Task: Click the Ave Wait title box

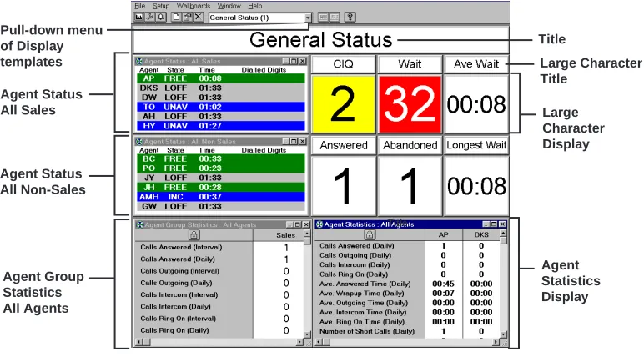Action: tap(476, 64)
